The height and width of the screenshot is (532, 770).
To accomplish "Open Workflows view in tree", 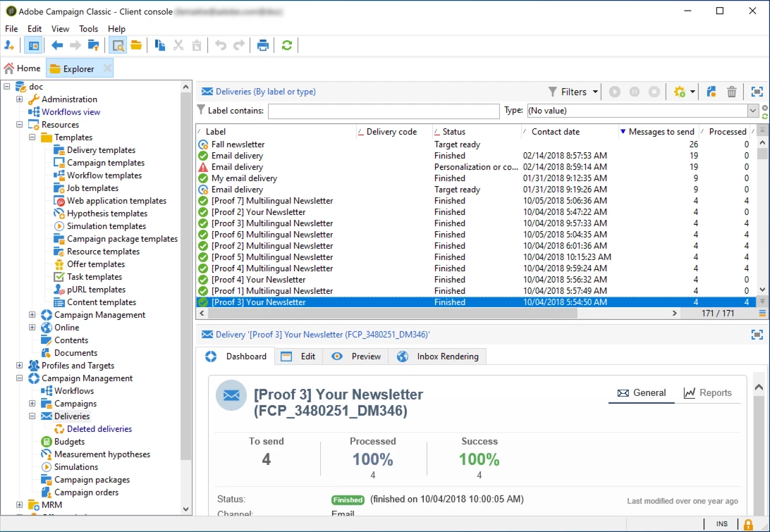I will coord(71,112).
